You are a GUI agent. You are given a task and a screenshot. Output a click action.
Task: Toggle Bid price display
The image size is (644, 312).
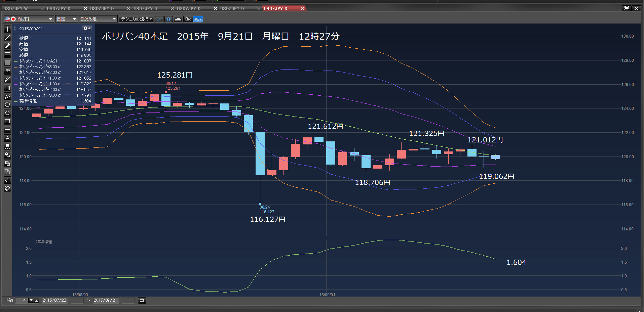click(x=188, y=19)
